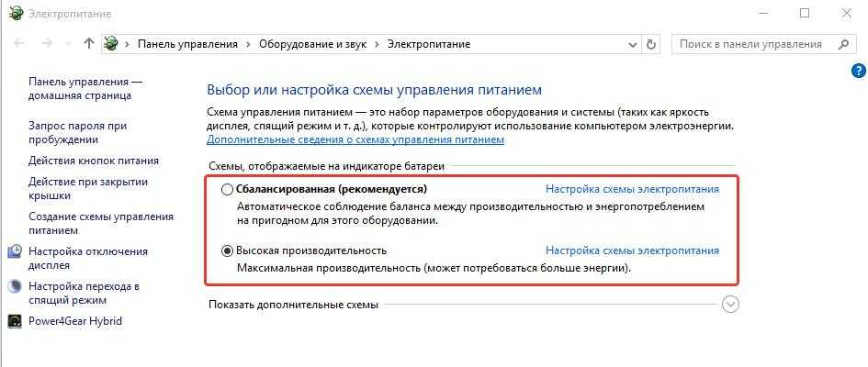Select the Сбалансированная power plan
868x367 pixels.
click(227, 190)
